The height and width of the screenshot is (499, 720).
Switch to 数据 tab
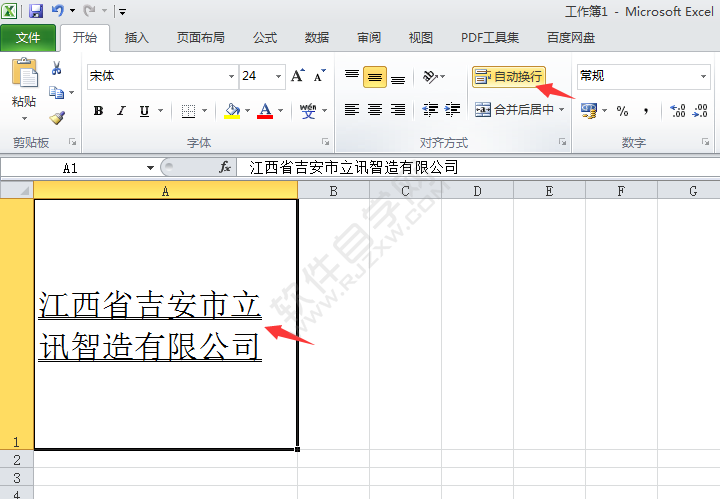(317, 38)
